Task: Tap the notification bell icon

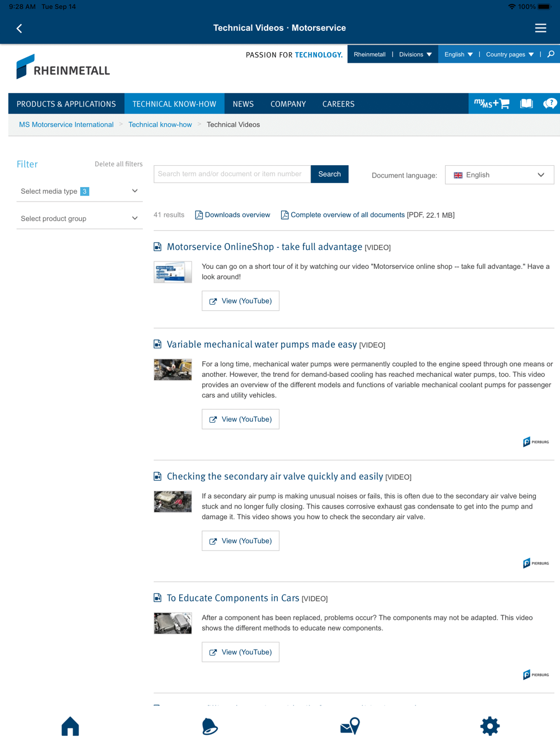Action: (209, 726)
